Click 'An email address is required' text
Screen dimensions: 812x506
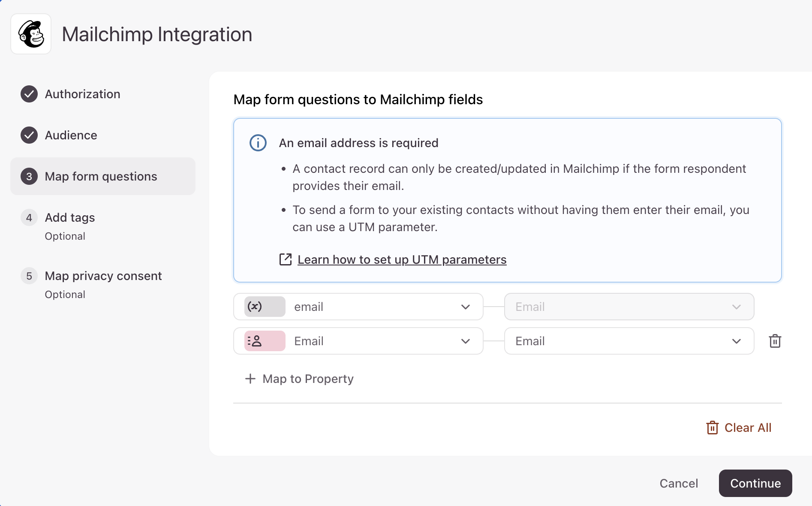(x=358, y=143)
